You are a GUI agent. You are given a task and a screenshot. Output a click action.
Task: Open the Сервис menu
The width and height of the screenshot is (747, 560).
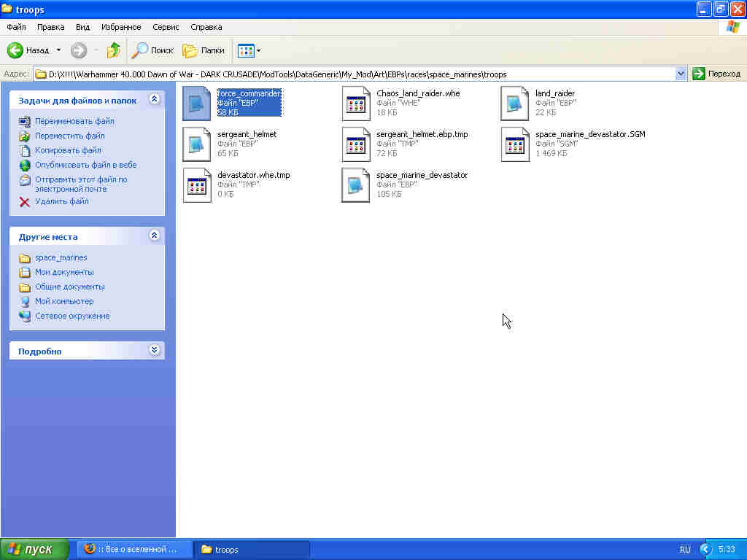[166, 27]
